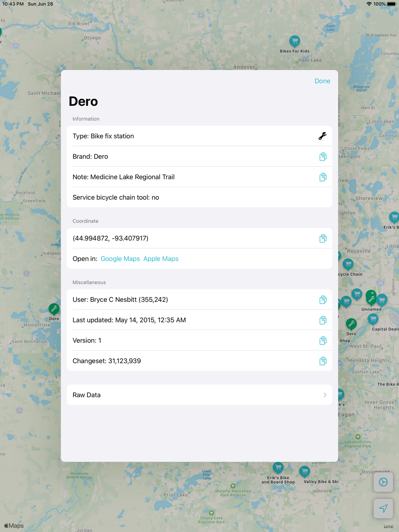The width and height of the screenshot is (399, 532).
Task: Copy the Bryce C Nesbitt user entry
Action: [323, 300]
